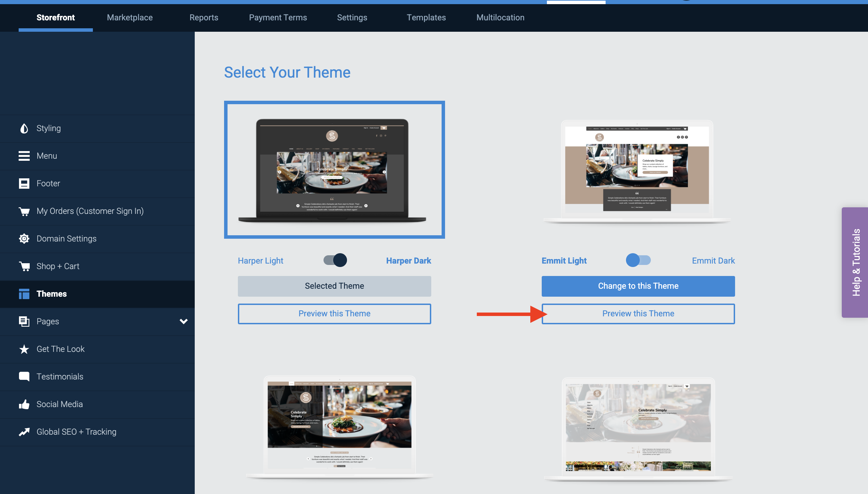Click Change to this Theme for Emmit
The image size is (868, 494).
click(638, 286)
